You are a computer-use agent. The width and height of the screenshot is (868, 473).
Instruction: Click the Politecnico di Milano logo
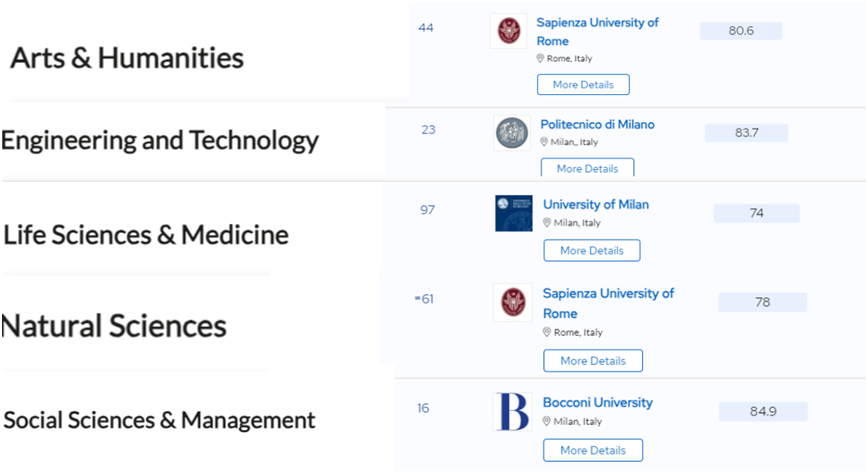click(512, 133)
